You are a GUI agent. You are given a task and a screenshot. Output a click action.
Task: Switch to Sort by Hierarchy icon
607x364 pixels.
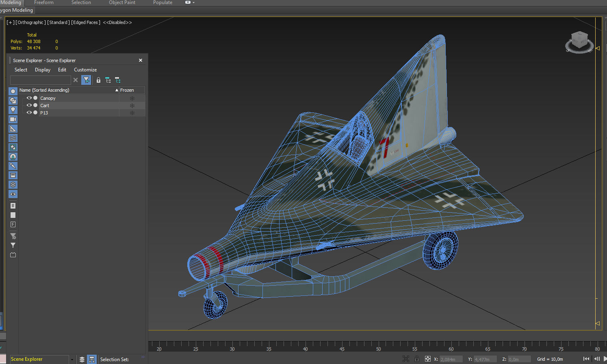(92, 360)
